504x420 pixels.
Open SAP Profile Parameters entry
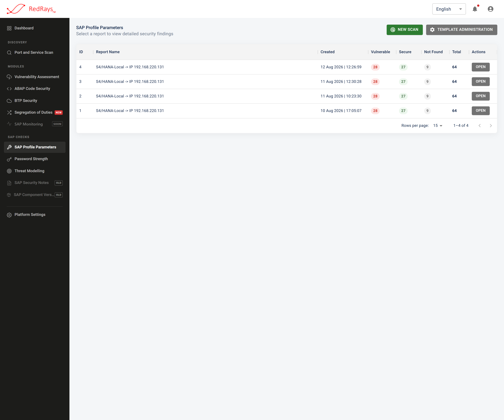35,147
